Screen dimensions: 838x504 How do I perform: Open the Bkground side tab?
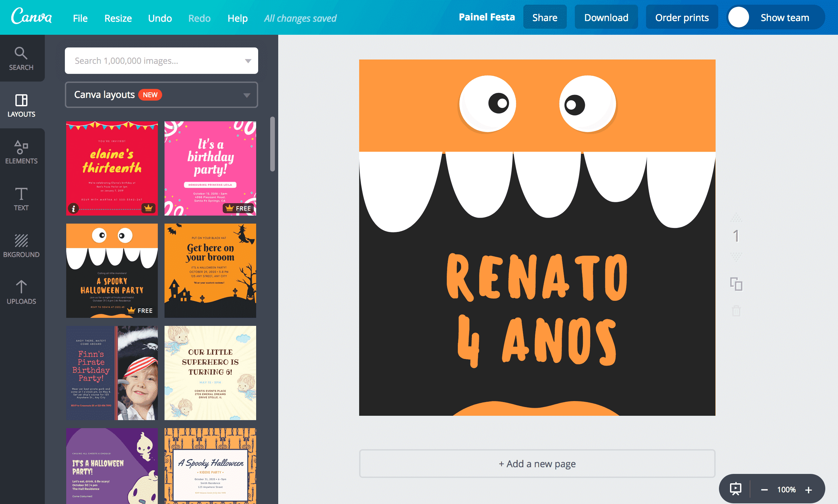[x=21, y=246]
